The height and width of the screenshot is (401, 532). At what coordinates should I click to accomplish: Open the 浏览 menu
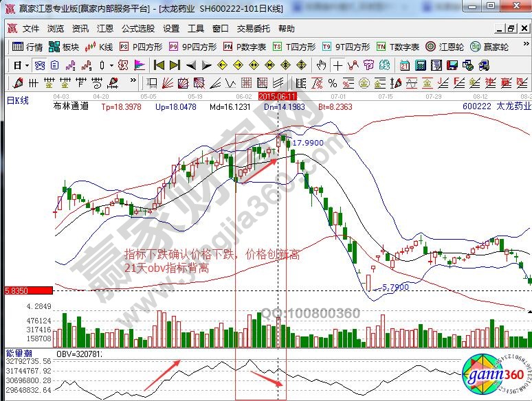[x=56, y=29]
